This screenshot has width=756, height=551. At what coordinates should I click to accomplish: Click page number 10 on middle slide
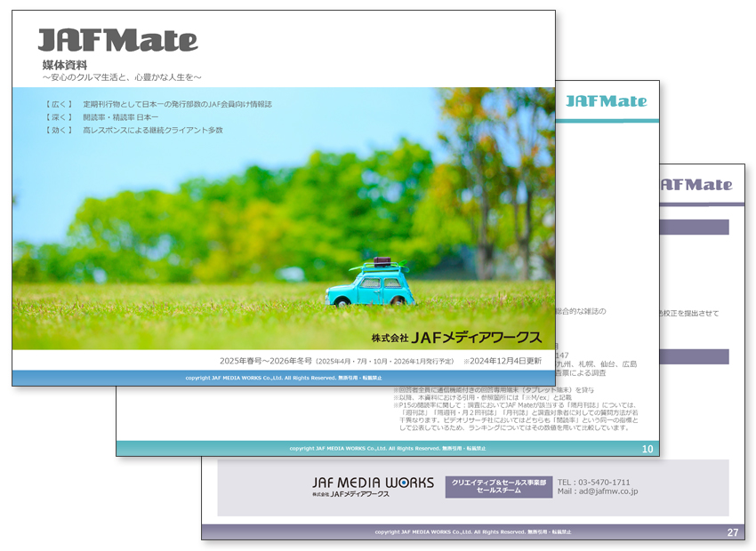(647, 449)
